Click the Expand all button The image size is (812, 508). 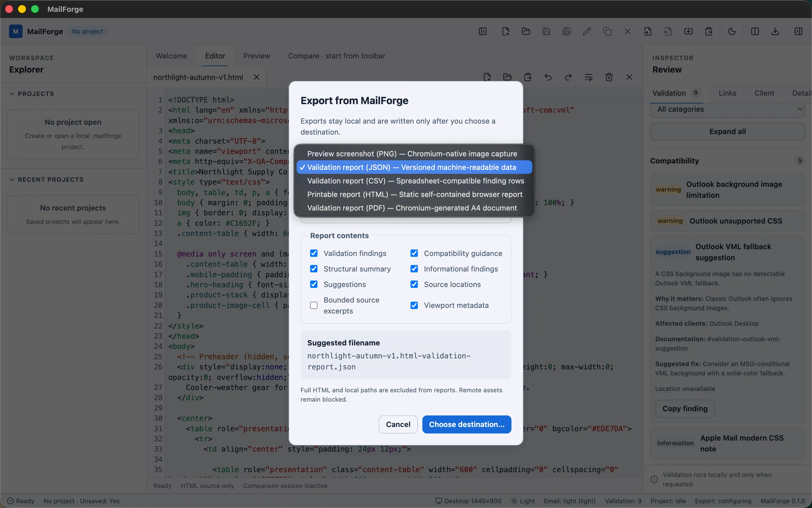[727, 132]
